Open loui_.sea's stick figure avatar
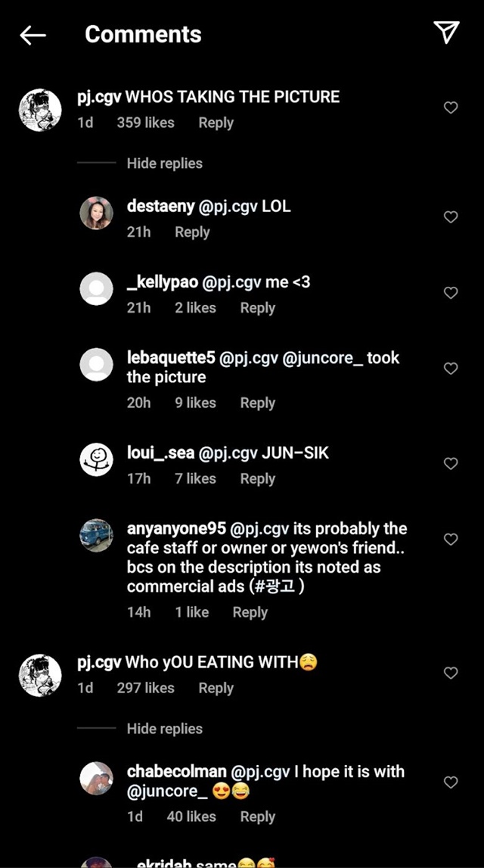This screenshot has width=484, height=868. tap(96, 459)
